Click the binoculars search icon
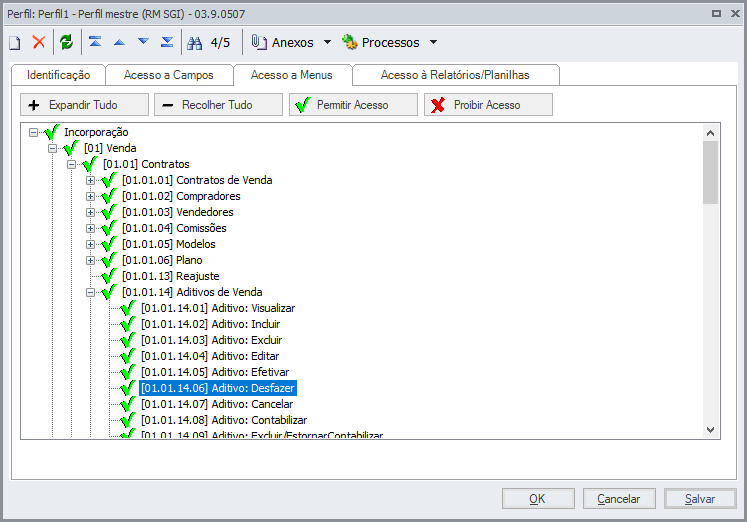Image resolution: width=747 pixels, height=522 pixels. 194,43
